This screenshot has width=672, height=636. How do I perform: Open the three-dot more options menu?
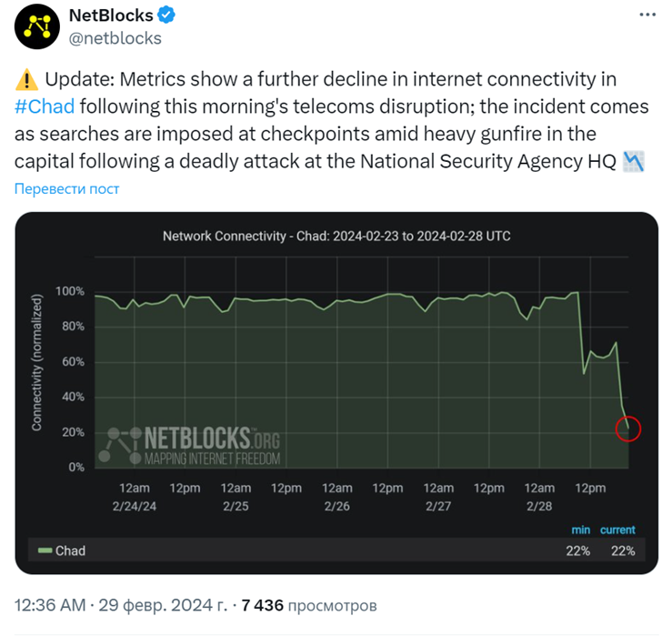pyautogui.click(x=647, y=15)
